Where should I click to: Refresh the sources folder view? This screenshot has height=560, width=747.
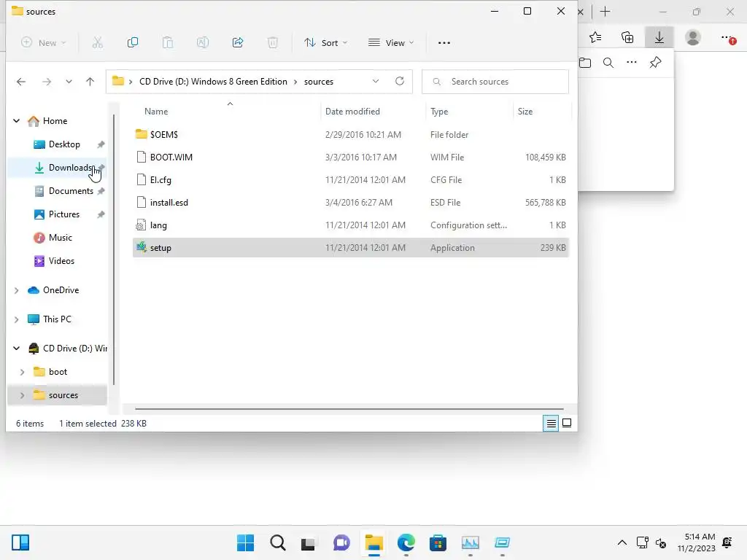400,82
